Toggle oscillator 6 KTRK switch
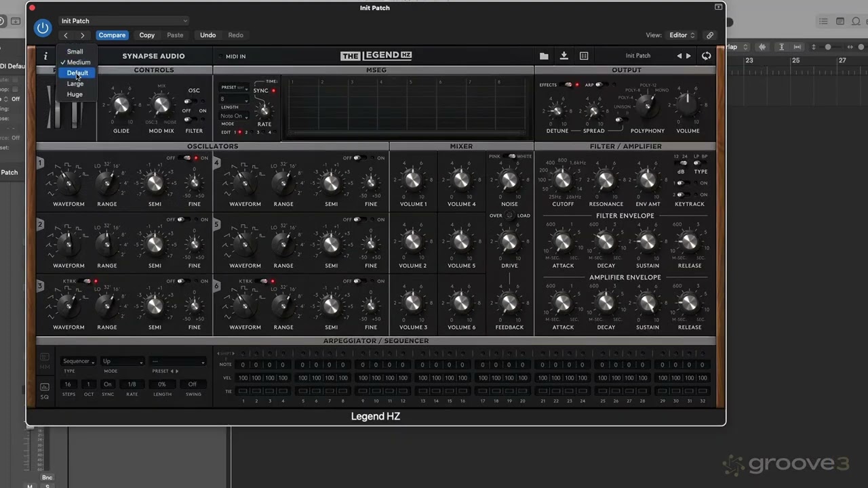Image resolution: width=868 pixels, height=488 pixels. point(261,281)
